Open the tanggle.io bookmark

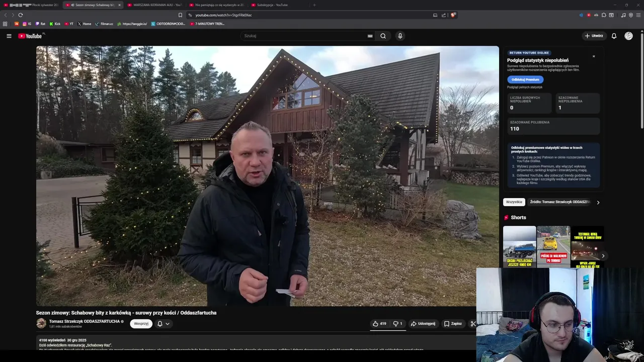tap(132, 24)
